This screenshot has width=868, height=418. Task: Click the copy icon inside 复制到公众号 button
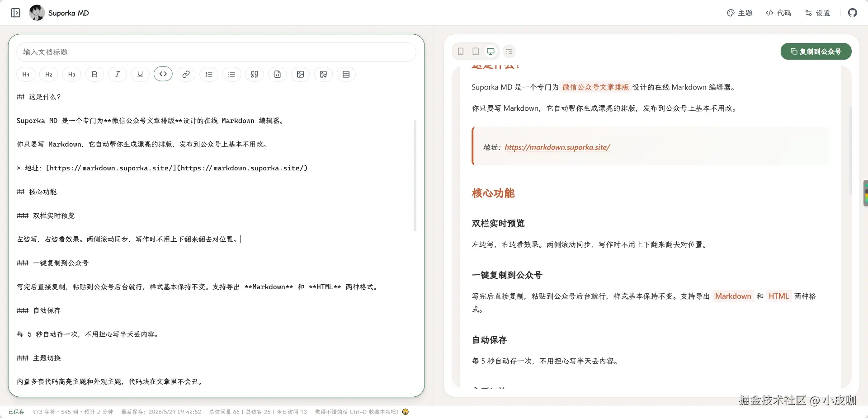tap(794, 52)
